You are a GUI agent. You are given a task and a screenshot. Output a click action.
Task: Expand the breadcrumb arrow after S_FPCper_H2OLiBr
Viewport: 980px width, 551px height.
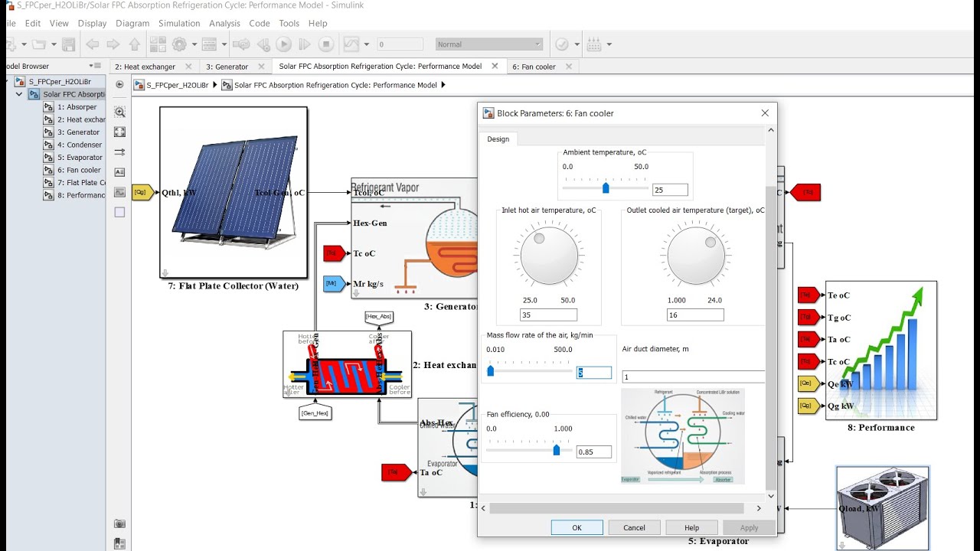pos(214,85)
